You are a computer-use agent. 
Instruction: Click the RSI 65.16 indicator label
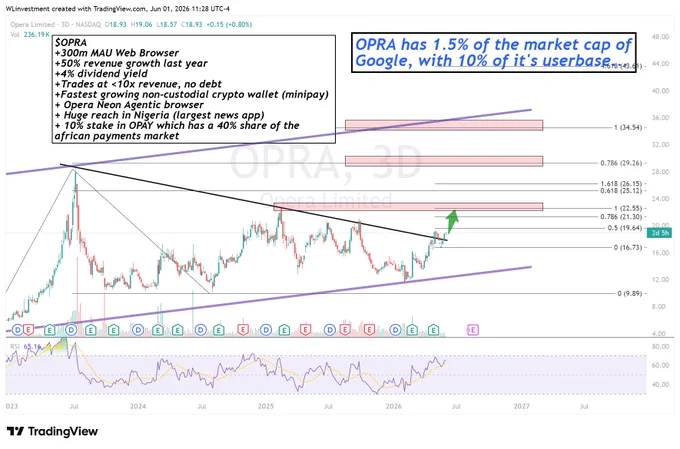(x=25, y=346)
